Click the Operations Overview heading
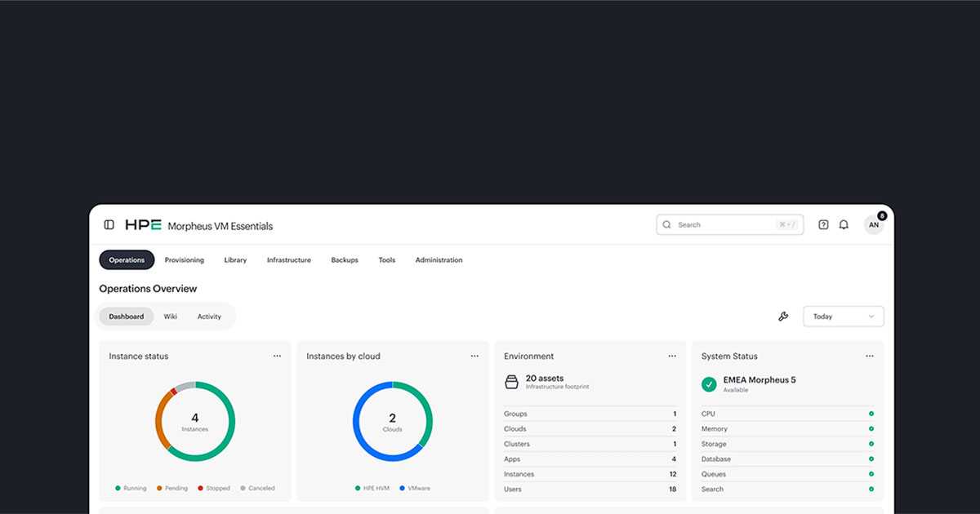The height and width of the screenshot is (514, 980). tap(148, 289)
